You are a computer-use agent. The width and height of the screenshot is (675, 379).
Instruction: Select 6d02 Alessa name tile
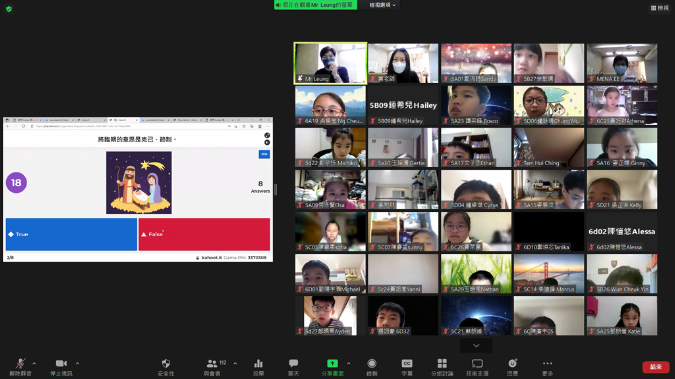(622, 232)
